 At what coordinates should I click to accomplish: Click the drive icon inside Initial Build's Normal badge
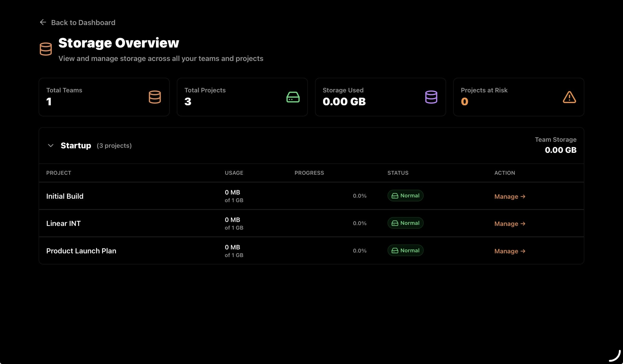[x=395, y=196]
